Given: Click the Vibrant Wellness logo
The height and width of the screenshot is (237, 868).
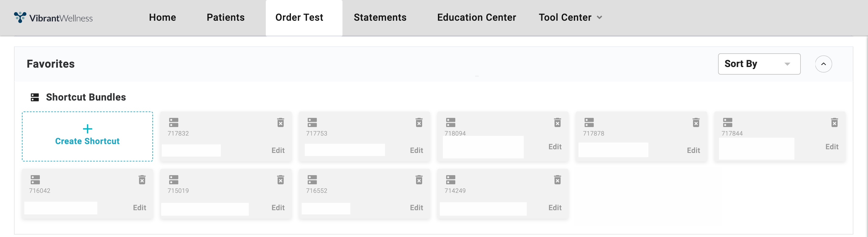Looking at the screenshot, I should (x=53, y=18).
